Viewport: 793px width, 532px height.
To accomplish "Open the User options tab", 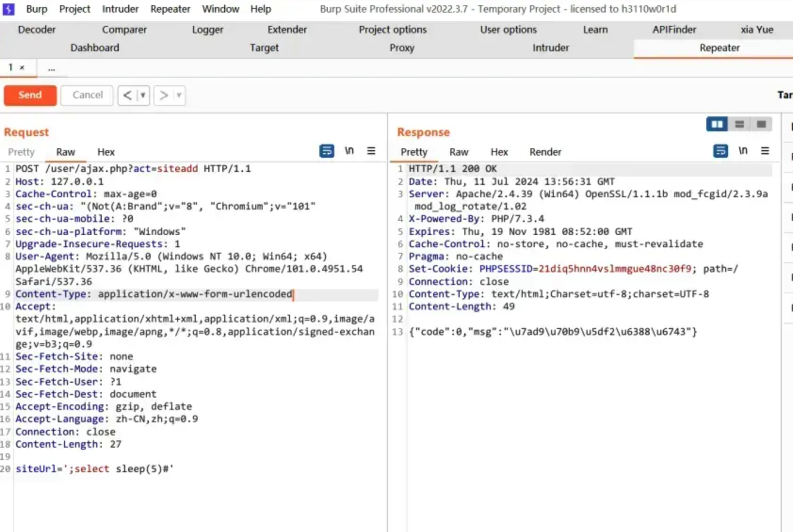I will 508,30.
